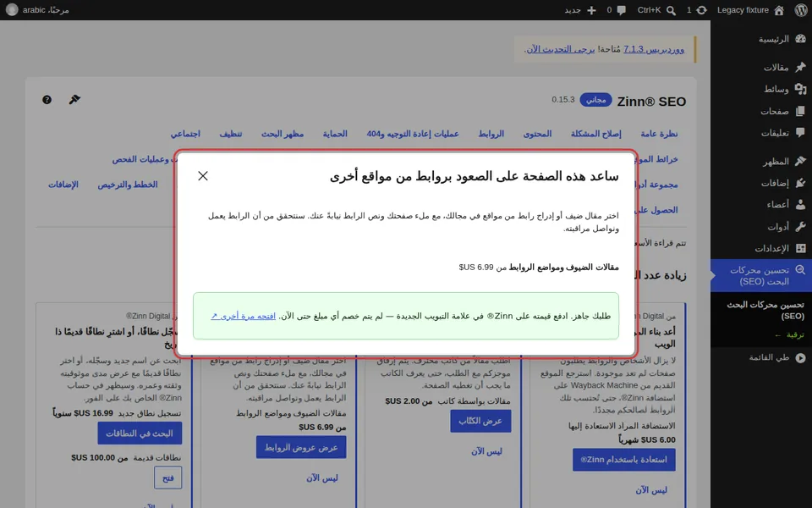
Task: Dismiss writers card with 'ليس الآن'
Action: coord(487,451)
